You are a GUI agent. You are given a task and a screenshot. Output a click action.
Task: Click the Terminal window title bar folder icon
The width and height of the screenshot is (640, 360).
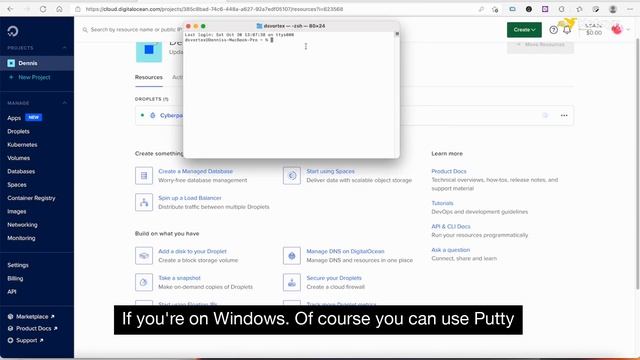[259, 26]
